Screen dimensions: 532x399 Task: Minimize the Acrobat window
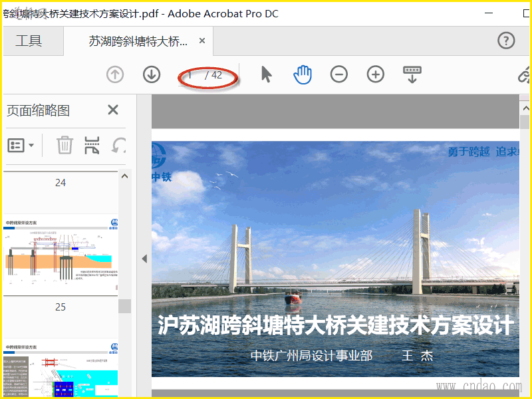(489, 13)
